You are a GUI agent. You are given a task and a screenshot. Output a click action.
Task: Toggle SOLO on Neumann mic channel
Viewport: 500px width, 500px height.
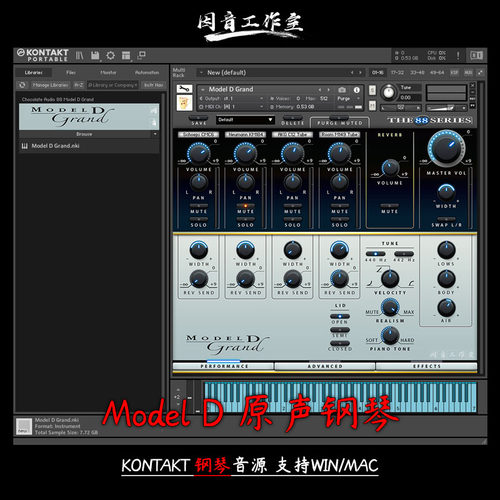(246, 219)
